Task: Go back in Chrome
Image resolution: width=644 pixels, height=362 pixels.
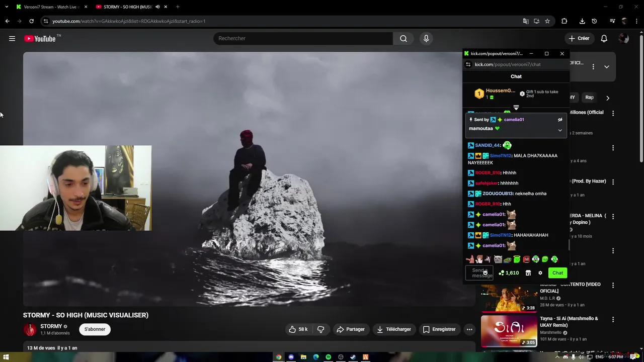Action: [x=7, y=21]
